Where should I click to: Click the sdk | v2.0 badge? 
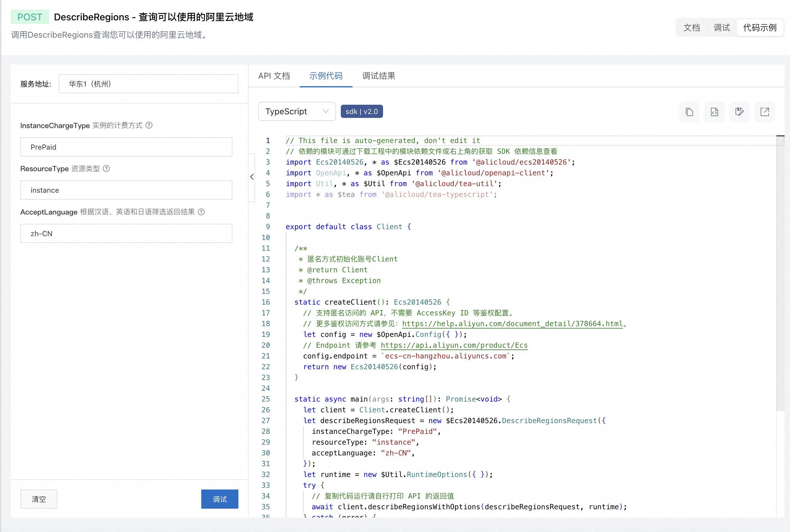coord(361,111)
